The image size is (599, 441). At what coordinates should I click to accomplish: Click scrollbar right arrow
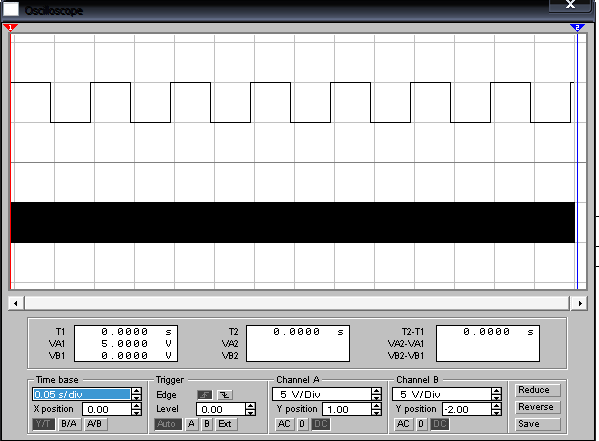tap(580, 303)
